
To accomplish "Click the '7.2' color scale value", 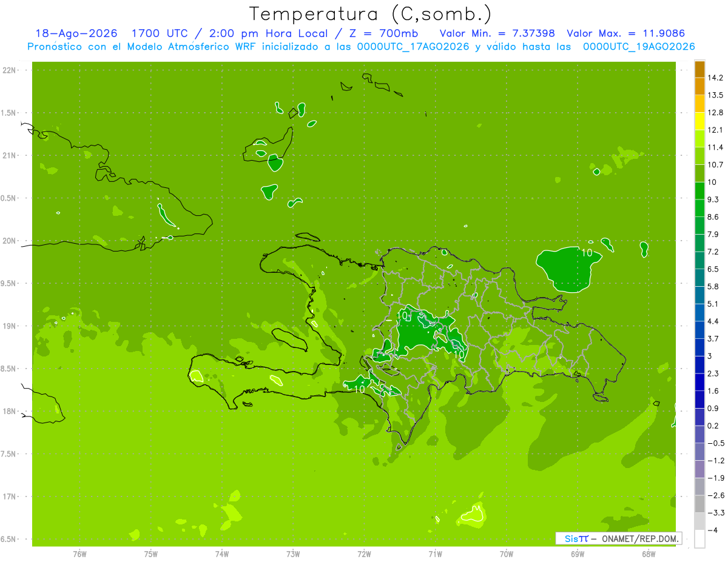I will click(x=713, y=251).
